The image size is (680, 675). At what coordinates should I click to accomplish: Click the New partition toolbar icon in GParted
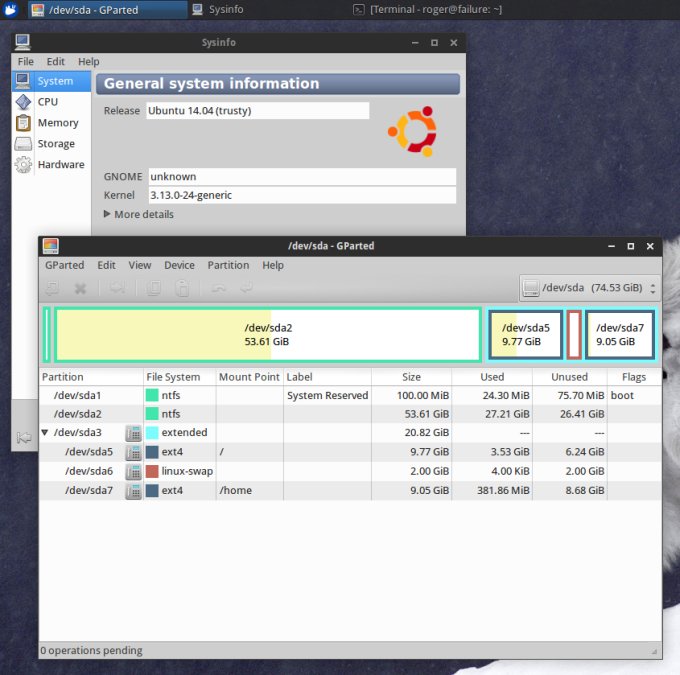coord(52,288)
